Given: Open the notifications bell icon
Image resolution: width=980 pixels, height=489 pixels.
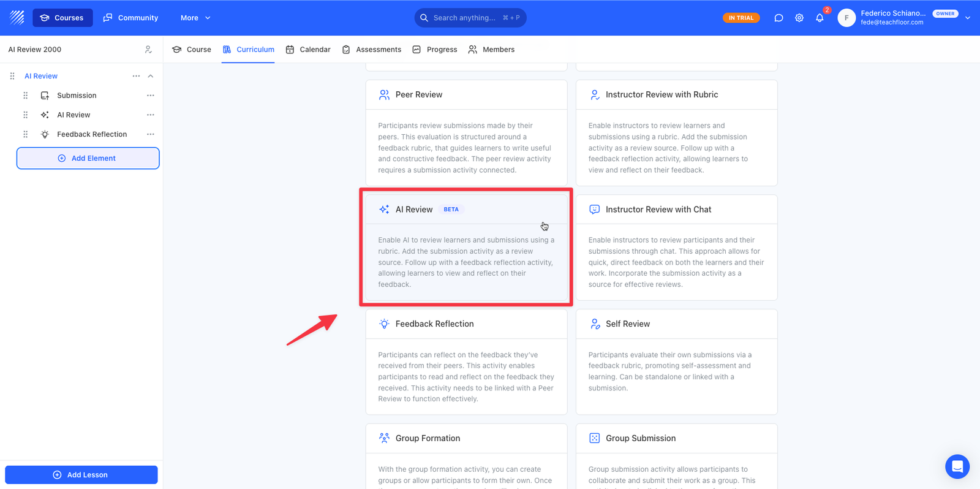Looking at the screenshot, I should click(x=820, y=18).
